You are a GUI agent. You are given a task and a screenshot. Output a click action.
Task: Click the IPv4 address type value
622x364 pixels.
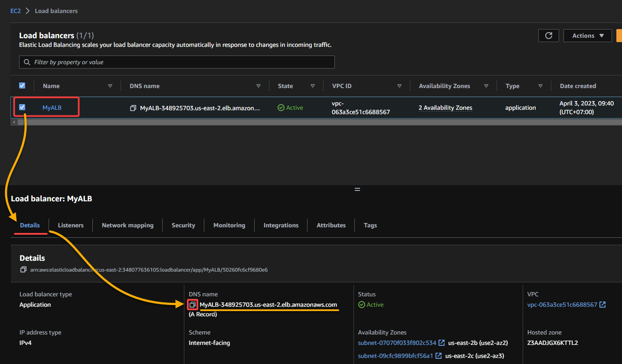click(x=26, y=343)
